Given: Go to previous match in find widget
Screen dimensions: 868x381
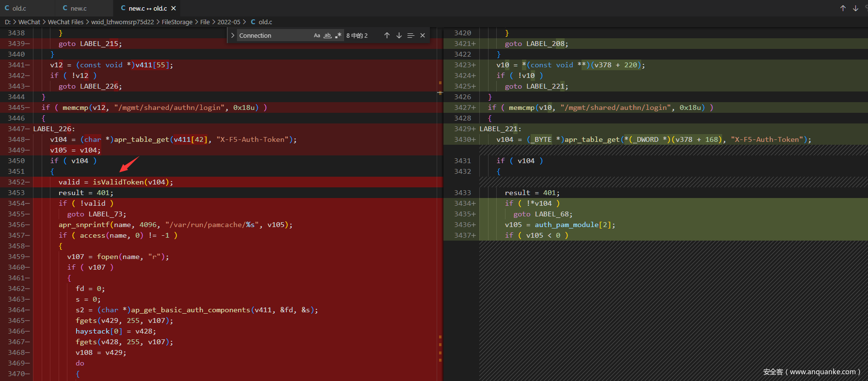Looking at the screenshot, I should tap(387, 35).
